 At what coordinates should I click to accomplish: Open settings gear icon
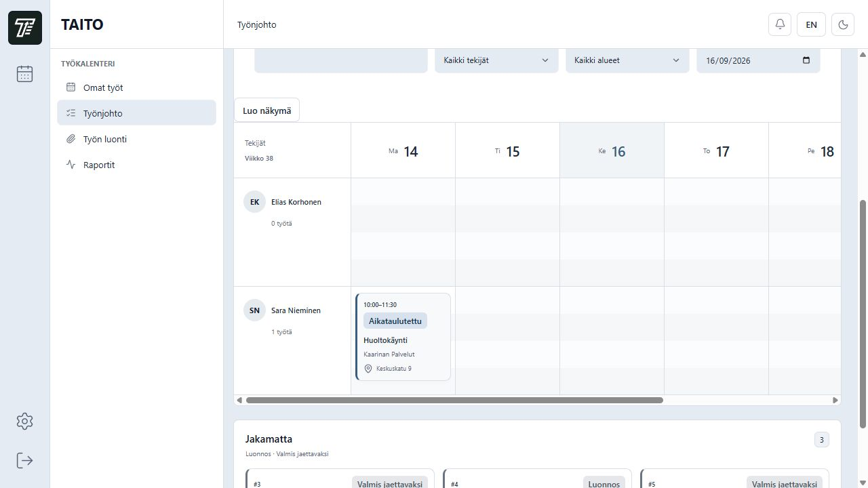coord(24,421)
